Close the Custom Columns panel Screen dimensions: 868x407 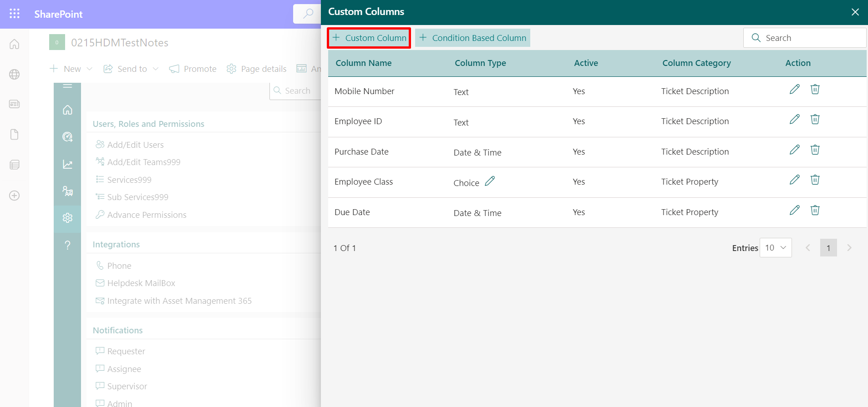click(x=855, y=12)
